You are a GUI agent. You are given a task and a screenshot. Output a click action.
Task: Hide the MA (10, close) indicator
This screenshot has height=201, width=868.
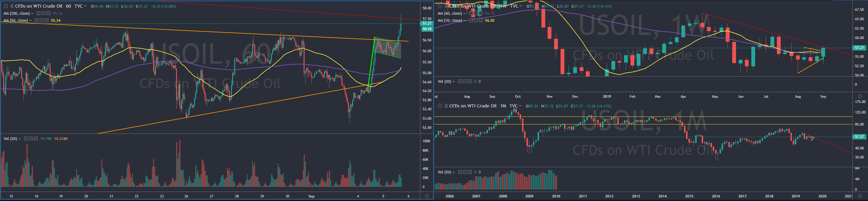point(471,21)
